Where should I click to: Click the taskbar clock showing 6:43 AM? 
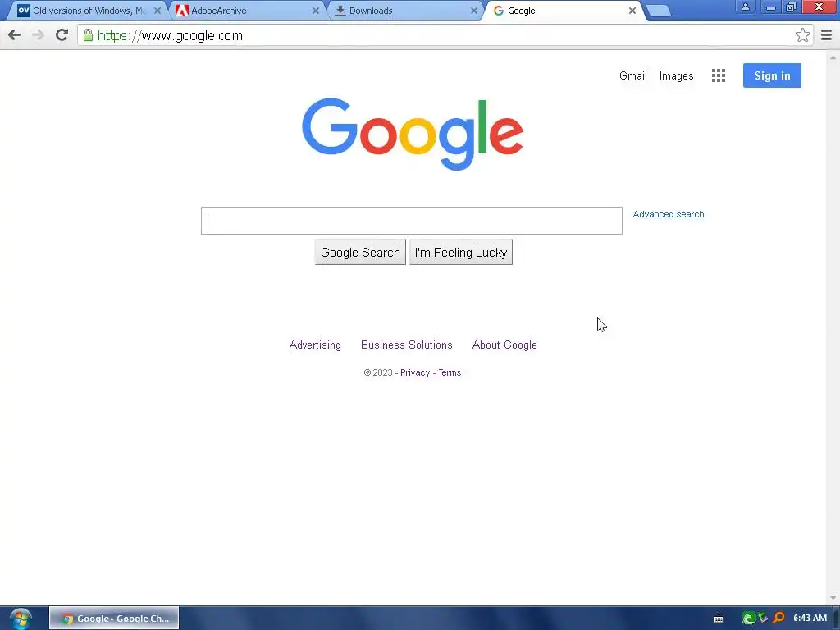(810, 619)
